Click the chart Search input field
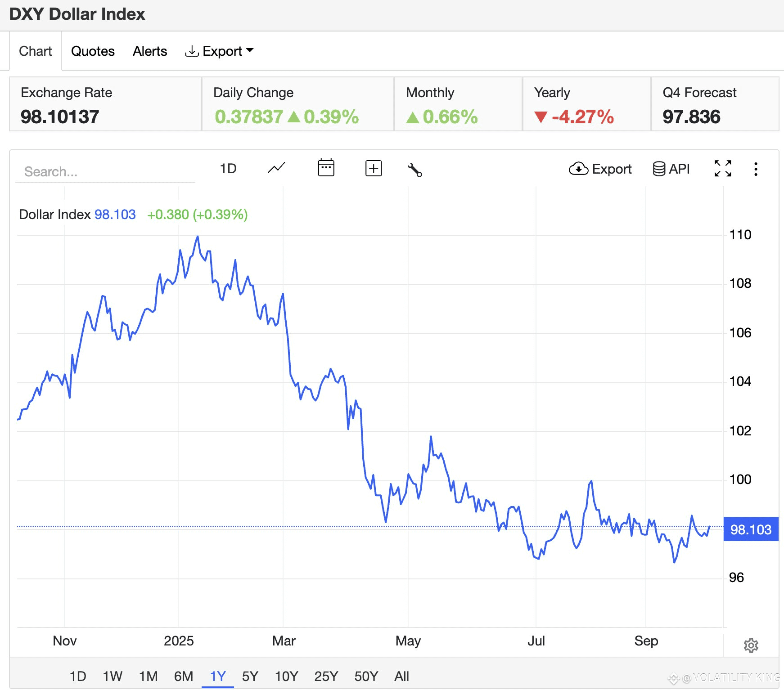Image resolution: width=784 pixels, height=690 pixels. point(105,171)
